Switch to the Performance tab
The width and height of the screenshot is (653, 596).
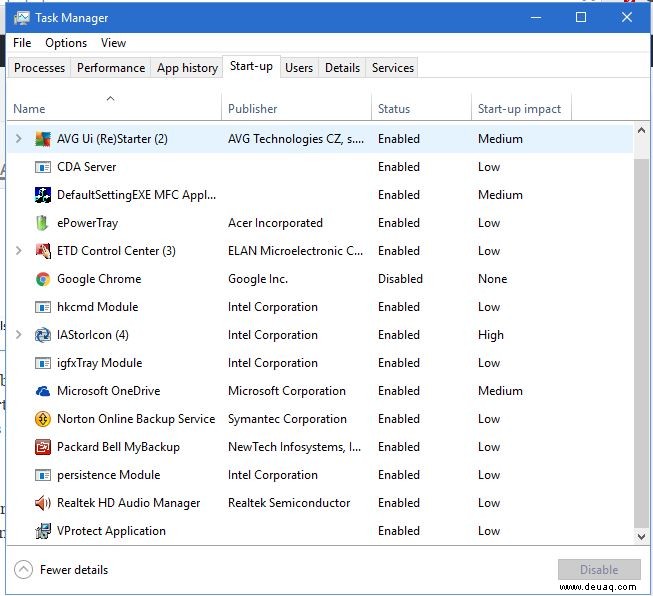(x=111, y=67)
